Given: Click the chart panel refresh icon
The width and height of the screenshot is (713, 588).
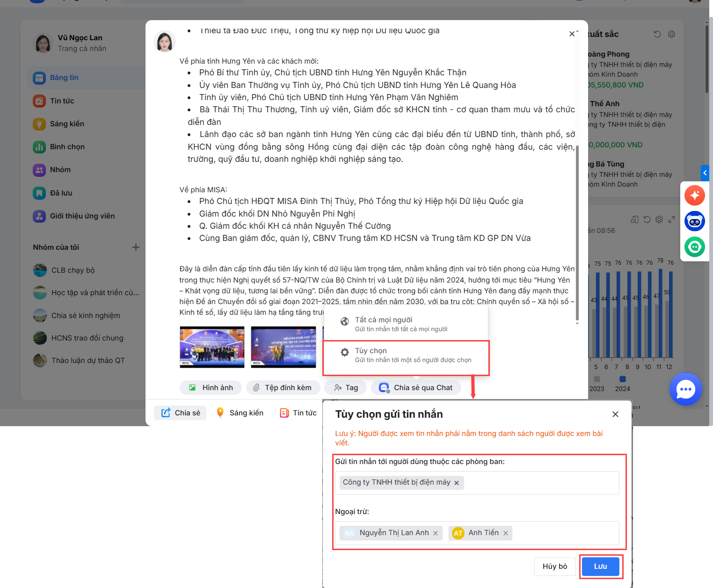Looking at the screenshot, I should (x=647, y=219).
